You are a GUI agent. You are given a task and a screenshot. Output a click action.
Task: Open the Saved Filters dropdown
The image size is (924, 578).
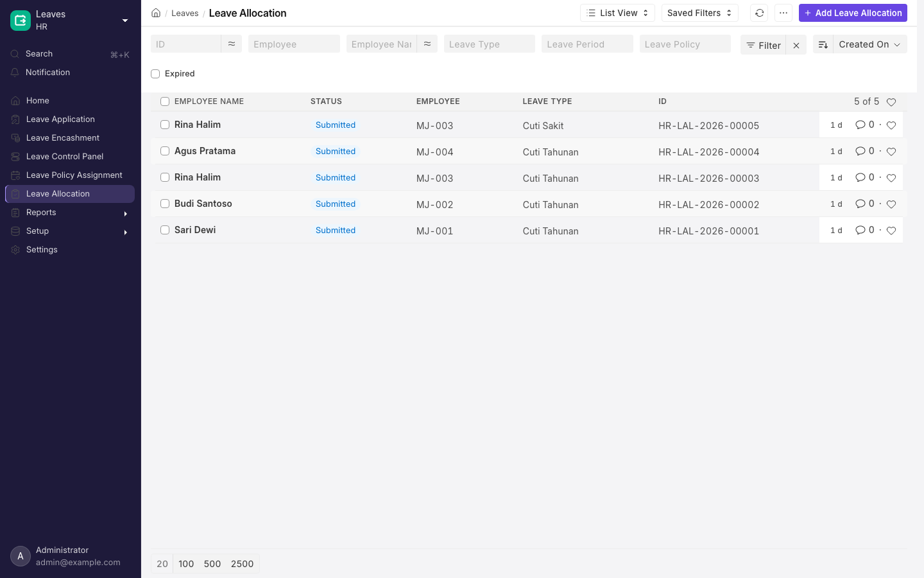pos(699,13)
